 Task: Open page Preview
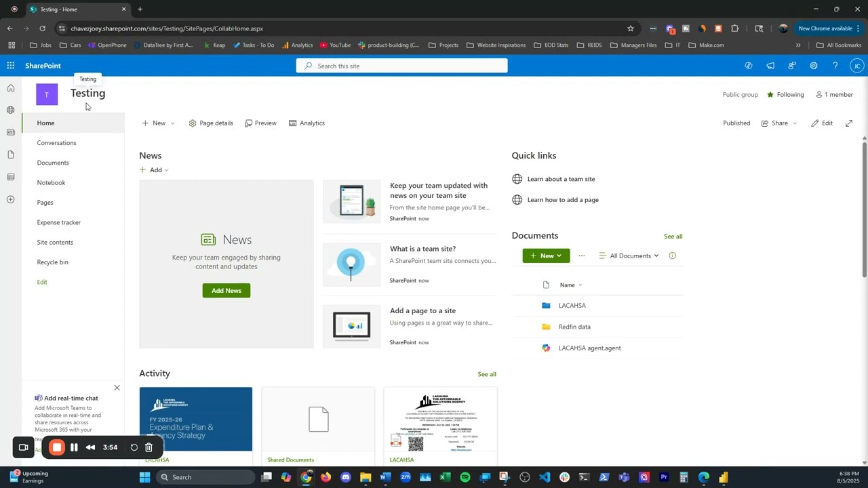pos(260,123)
